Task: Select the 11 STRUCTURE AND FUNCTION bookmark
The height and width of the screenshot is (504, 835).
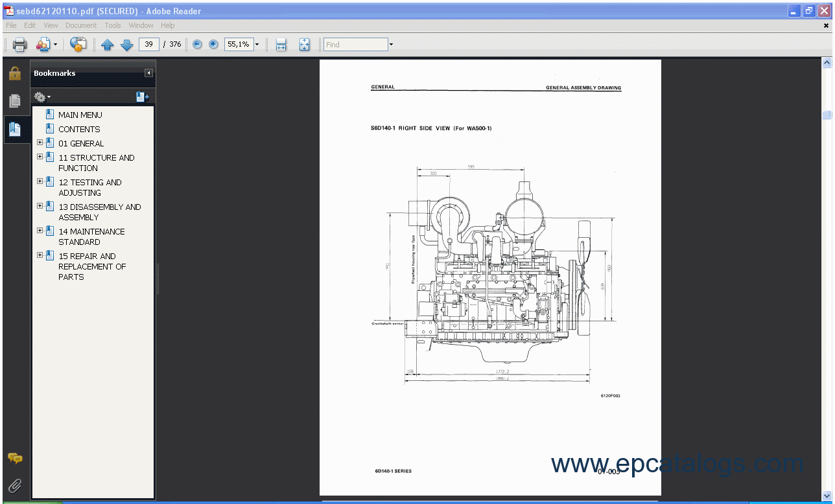Action: 97,163
